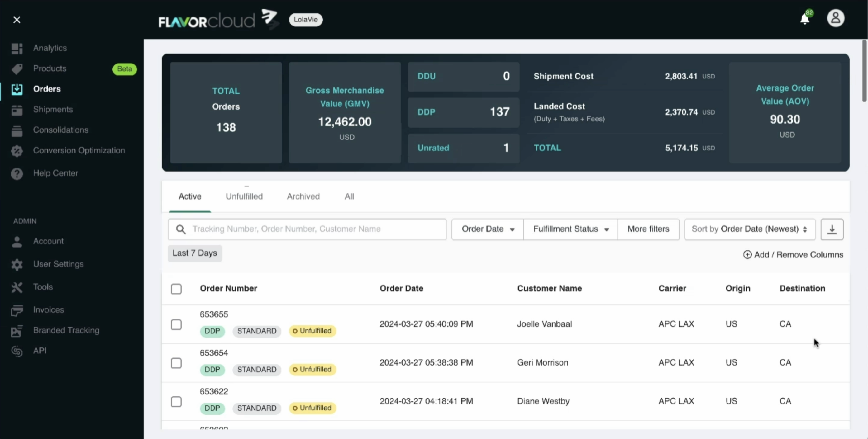Open the Fulfillment Status dropdown
This screenshot has height=439, width=868.
coord(570,229)
